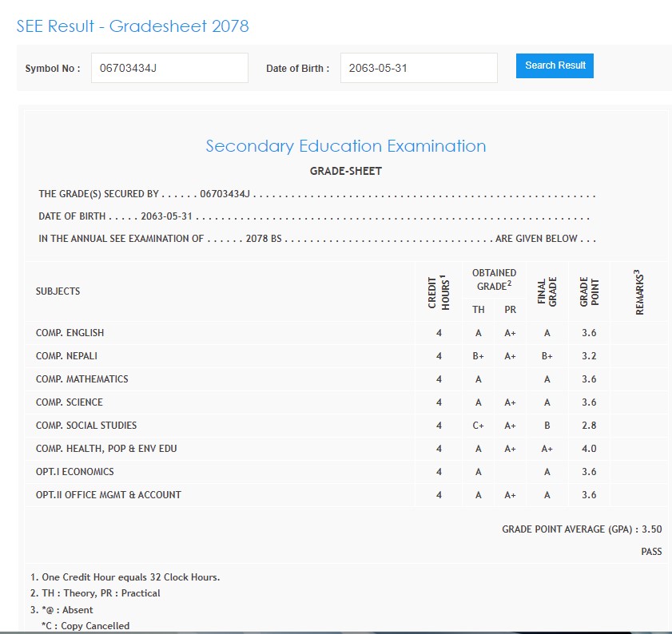Viewport: 672px width, 634px height.
Task: Click the COMP. SCIENCE subject cell
Action: [x=69, y=402]
